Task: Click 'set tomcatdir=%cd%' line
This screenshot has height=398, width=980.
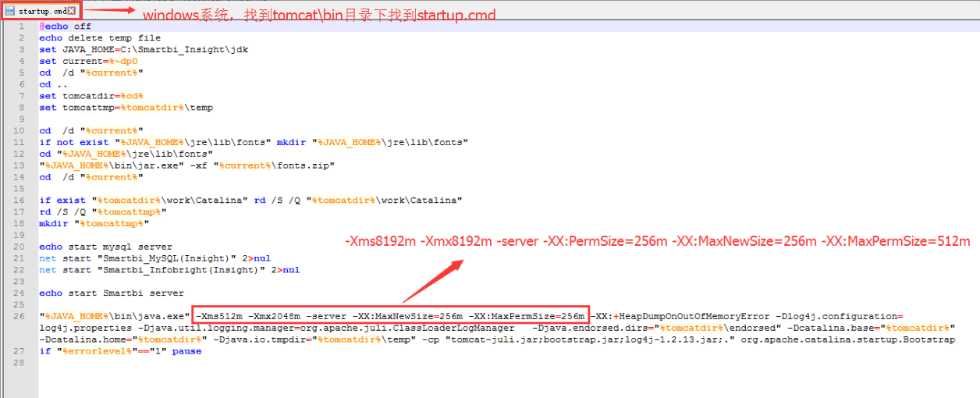Action: click(91, 96)
